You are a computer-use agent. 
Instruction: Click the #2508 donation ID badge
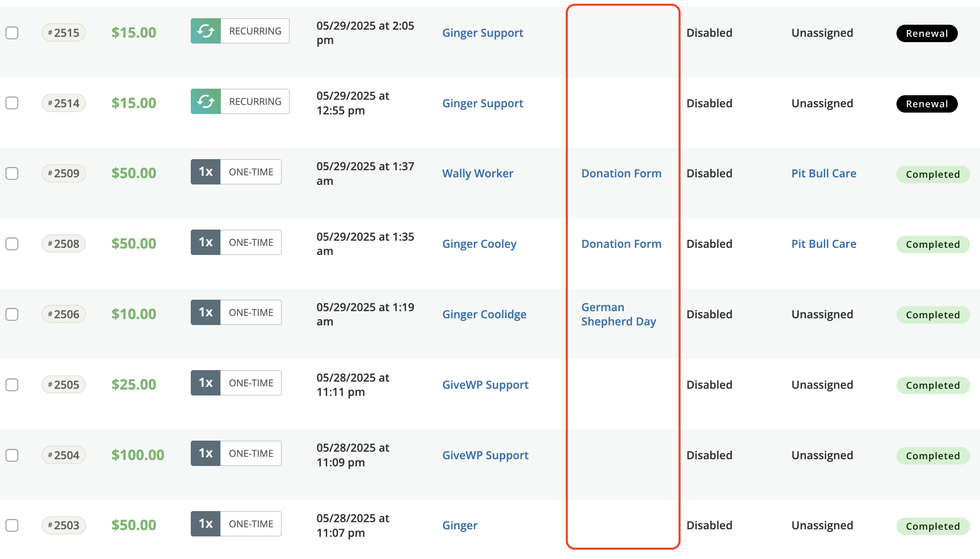point(64,244)
